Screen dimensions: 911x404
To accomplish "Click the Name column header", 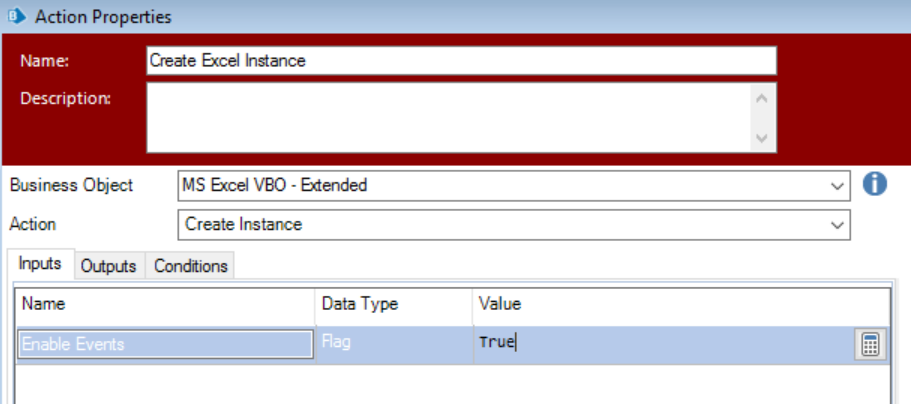I will (x=166, y=304).
